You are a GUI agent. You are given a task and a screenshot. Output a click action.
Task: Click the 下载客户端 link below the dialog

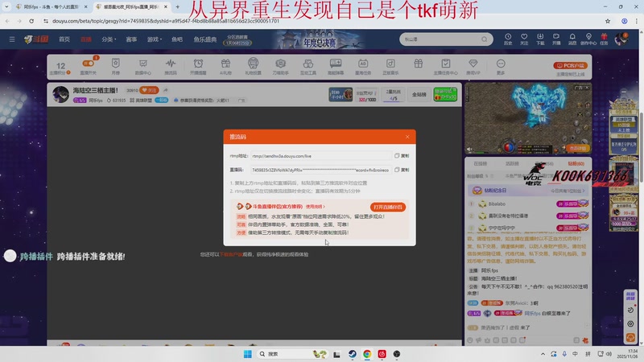point(231,254)
